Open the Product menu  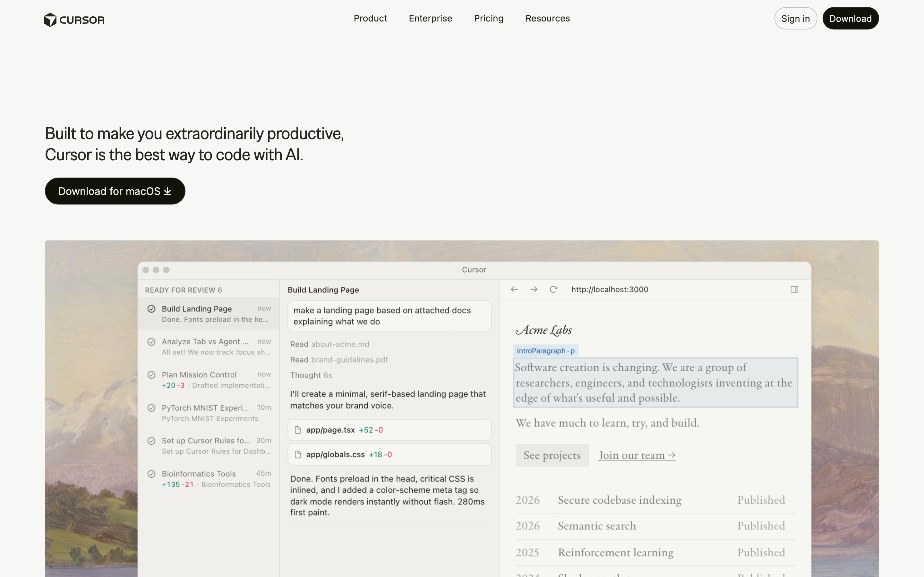click(370, 18)
